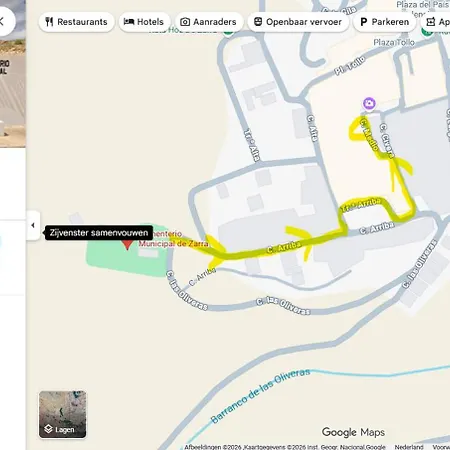
Task: Select the Openbaar vervoer filter
Action: [298, 22]
